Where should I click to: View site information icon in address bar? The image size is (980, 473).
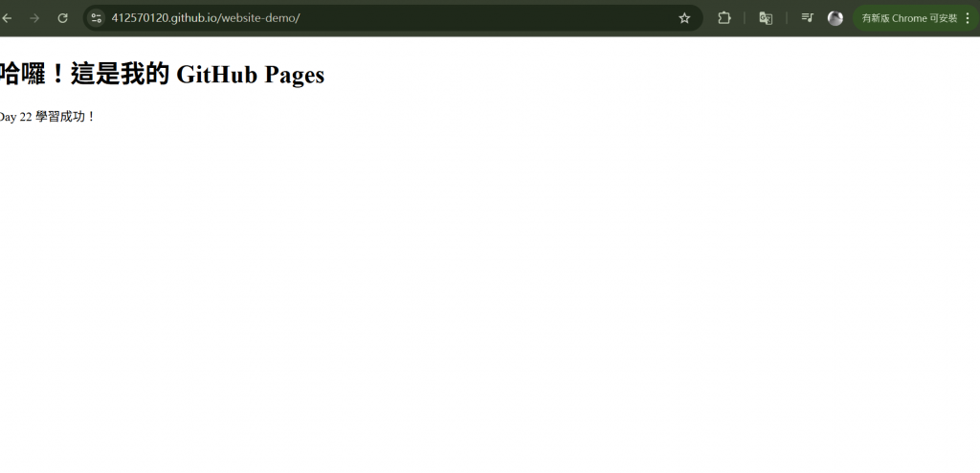[96, 18]
